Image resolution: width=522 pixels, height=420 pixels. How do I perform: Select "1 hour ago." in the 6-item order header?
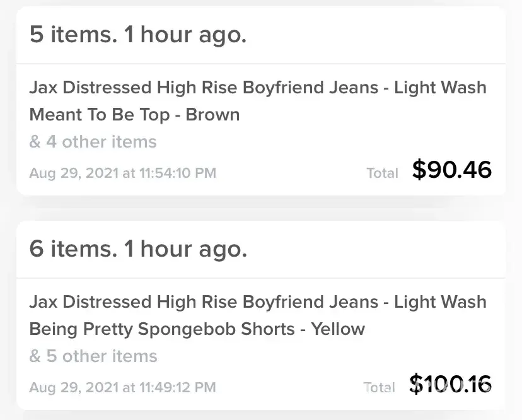click(x=185, y=249)
